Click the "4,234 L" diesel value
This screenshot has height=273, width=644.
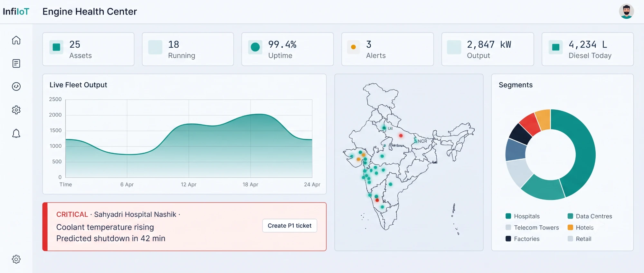(x=588, y=44)
